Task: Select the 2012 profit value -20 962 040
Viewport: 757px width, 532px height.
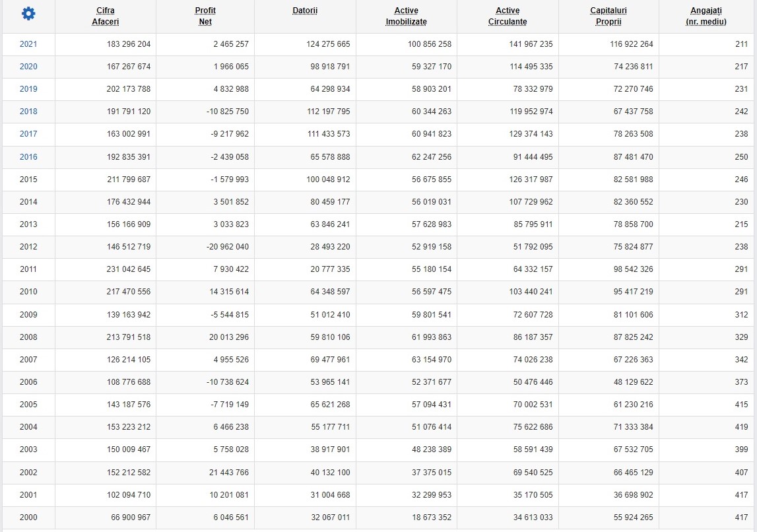Action: click(228, 247)
